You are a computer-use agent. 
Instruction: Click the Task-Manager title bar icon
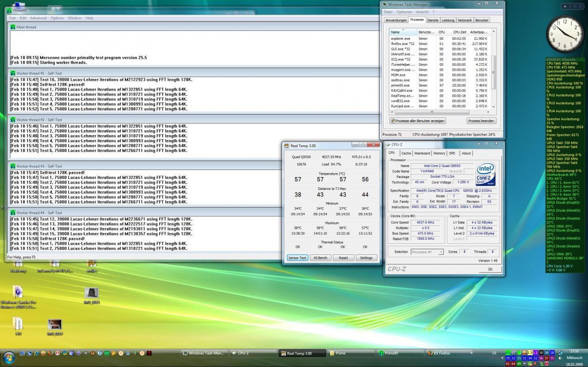click(x=385, y=4)
